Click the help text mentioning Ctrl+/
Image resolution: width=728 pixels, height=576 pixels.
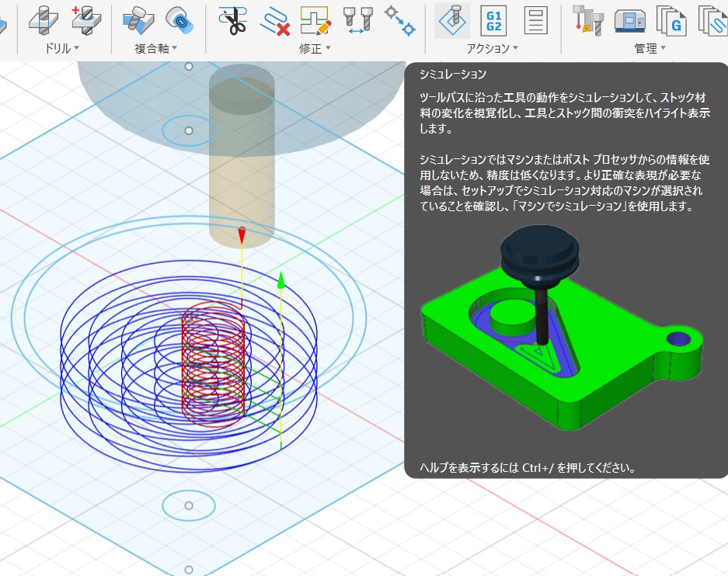pyautogui.click(x=528, y=467)
